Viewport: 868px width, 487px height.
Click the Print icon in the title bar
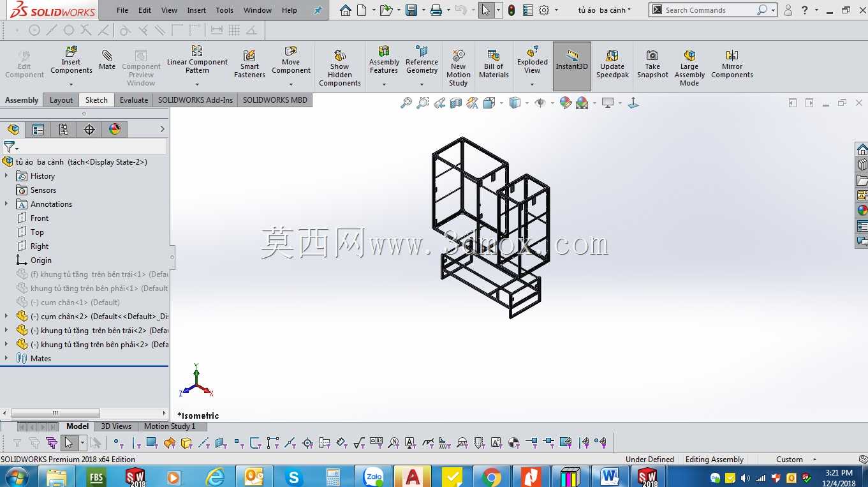pyautogui.click(x=436, y=10)
